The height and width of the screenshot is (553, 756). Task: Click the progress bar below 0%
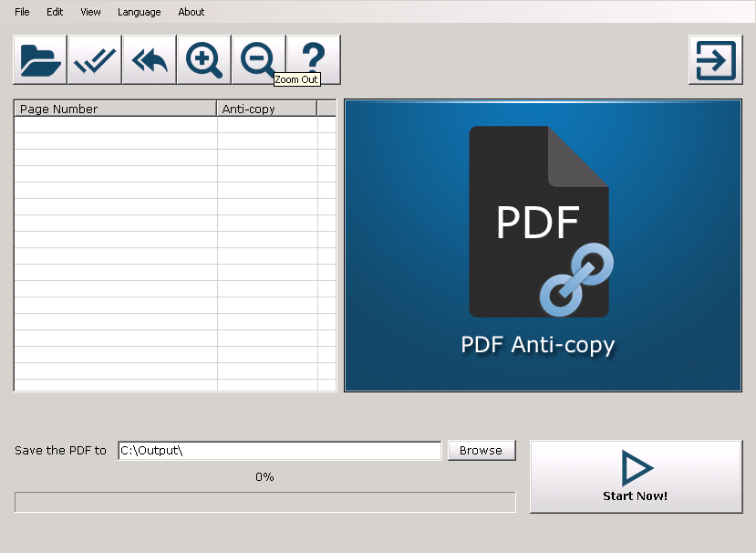(x=264, y=502)
